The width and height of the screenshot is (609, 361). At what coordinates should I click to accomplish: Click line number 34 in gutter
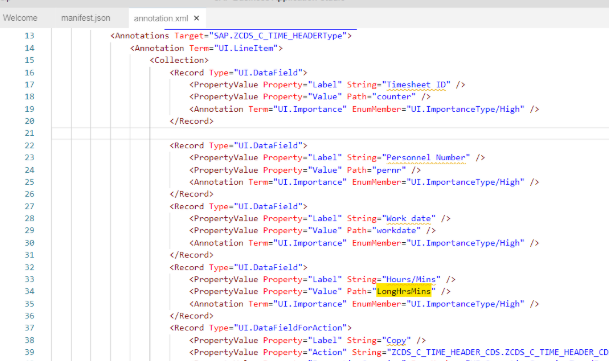[30, 291]
